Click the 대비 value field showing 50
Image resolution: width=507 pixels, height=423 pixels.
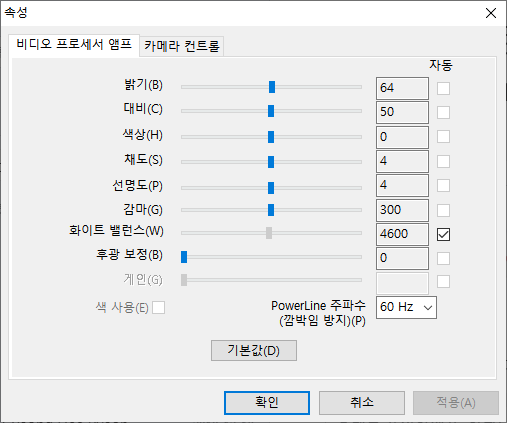tap(402, 112)
